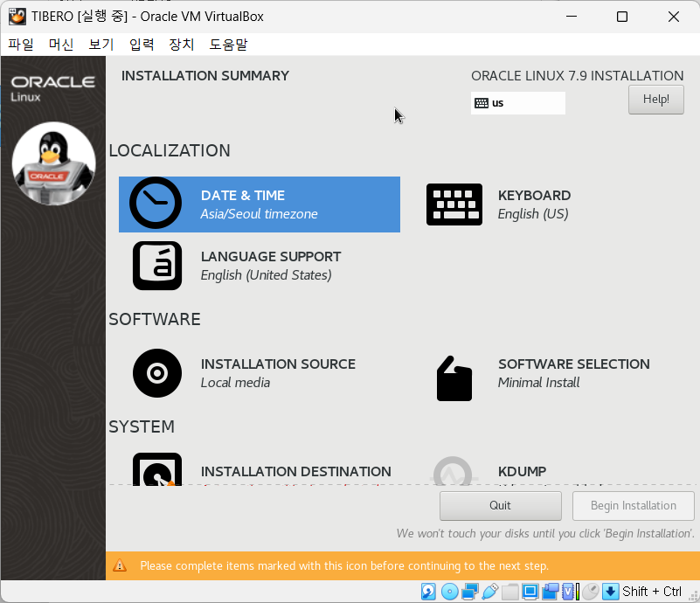Select KEYBOARD heading text
700x603 pixels.
pyautogui.click(x=534, y=196)
